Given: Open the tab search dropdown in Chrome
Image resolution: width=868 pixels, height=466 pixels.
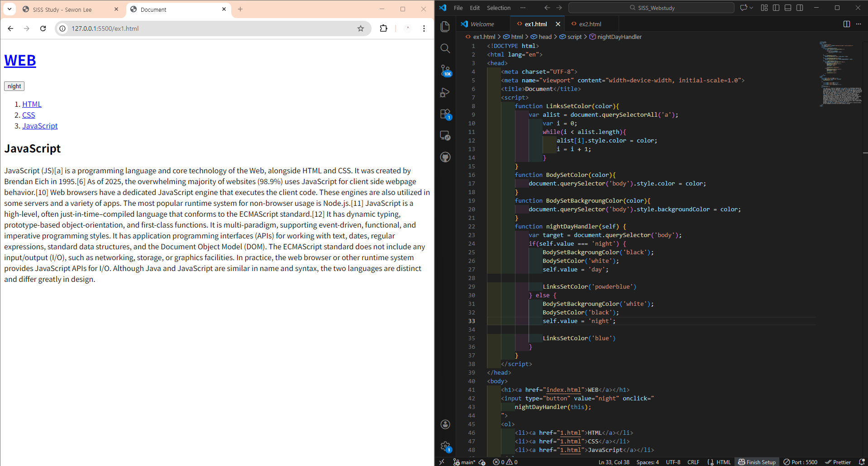Looking at the screenshot, I should pos(10,9).
